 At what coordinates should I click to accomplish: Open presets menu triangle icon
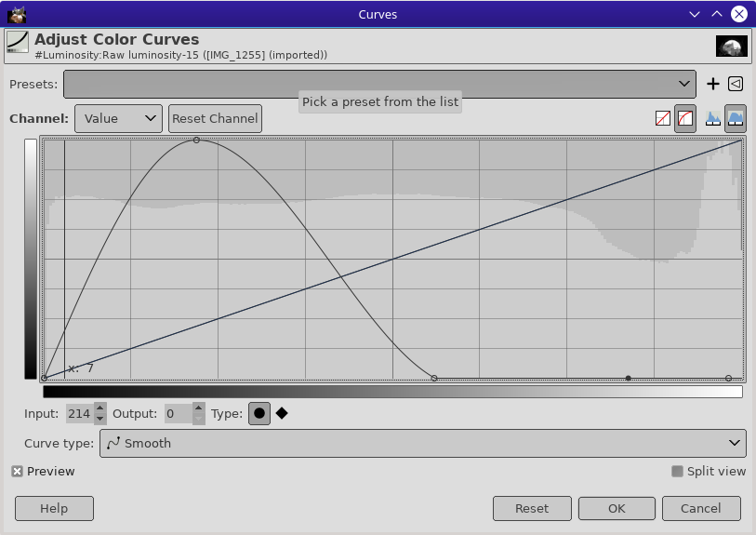tap(736, 84)
